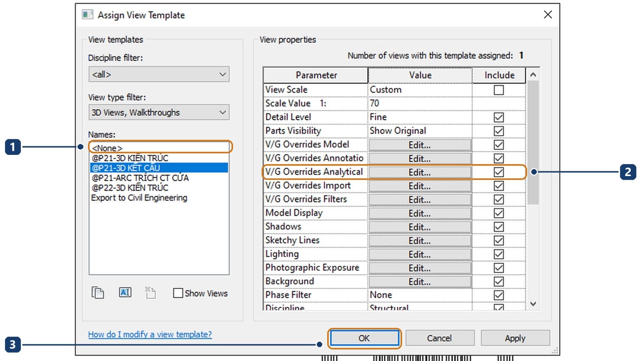The image size is (644, 361).
Task: Uncheck Include for V/G Overrides Model
Action: (x=499, y=145)
